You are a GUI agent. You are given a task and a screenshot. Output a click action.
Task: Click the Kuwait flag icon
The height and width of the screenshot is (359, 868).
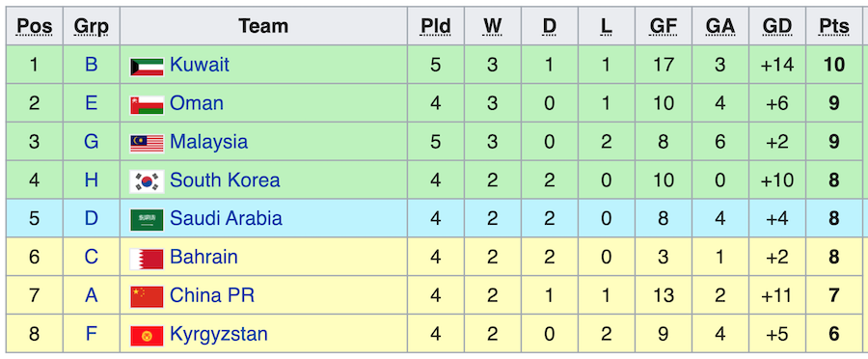pyautogui.click(x=147, y=67)
